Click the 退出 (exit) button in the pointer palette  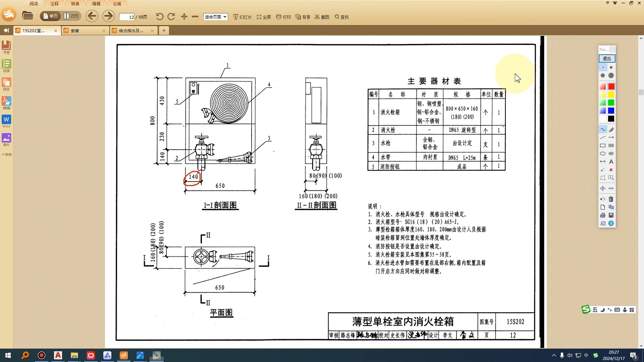[x=607, y=59]
